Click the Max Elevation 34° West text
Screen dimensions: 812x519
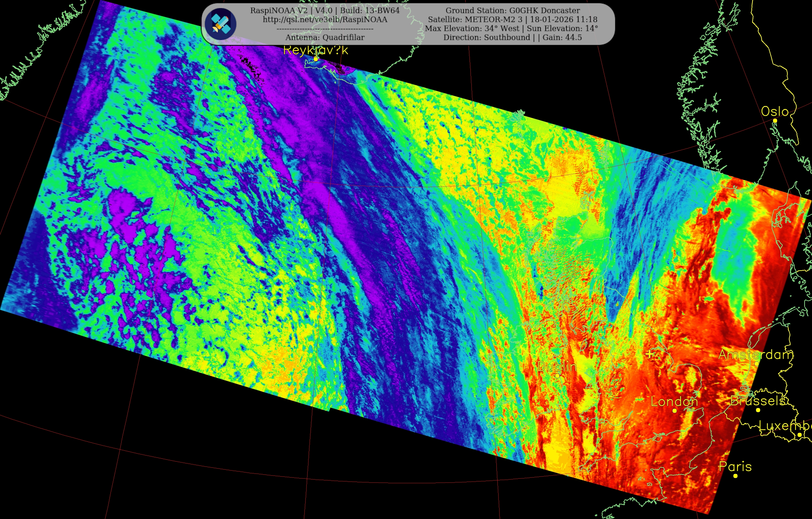pos(472,28)
